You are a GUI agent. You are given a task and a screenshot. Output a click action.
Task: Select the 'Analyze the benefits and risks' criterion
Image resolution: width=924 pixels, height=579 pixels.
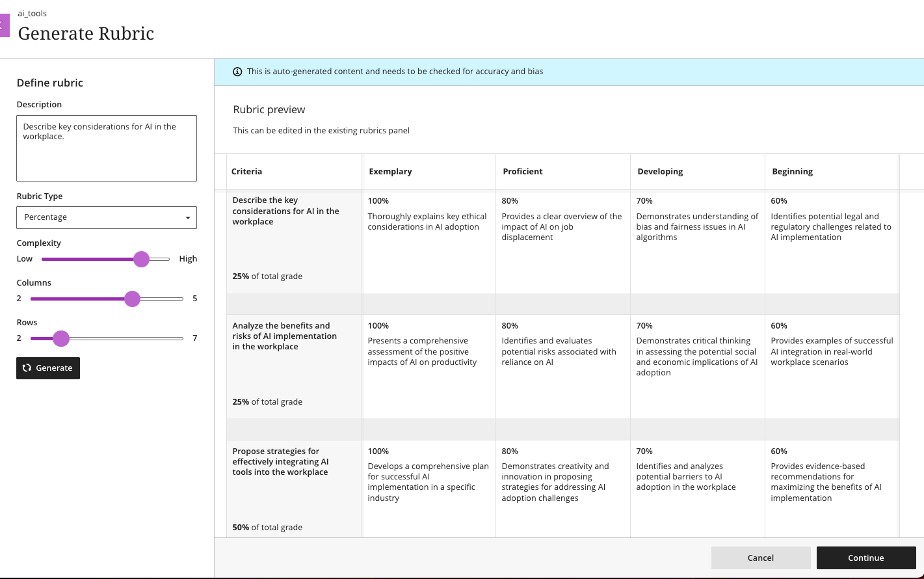(x=284, y=336)
